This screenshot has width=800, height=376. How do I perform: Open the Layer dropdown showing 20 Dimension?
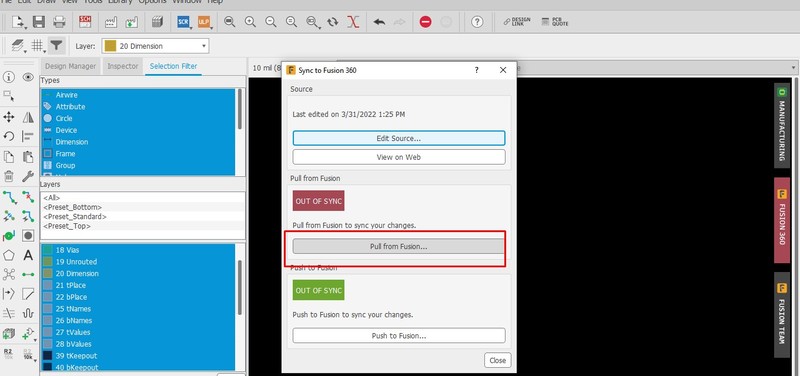[155, 46]
